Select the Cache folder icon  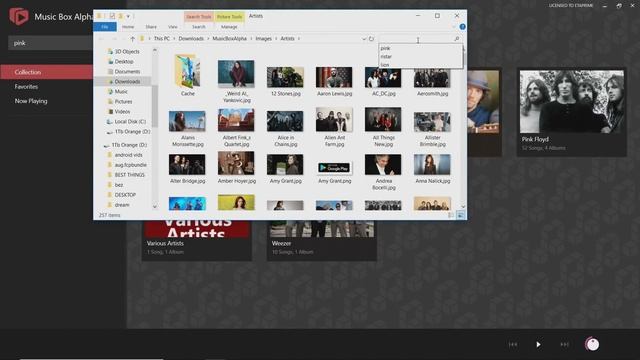187,71
